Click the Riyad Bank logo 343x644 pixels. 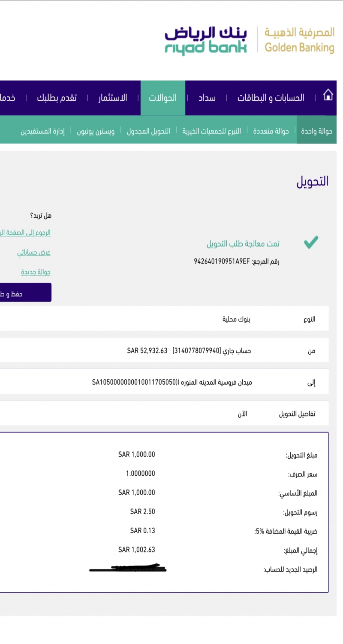(206, 40)
